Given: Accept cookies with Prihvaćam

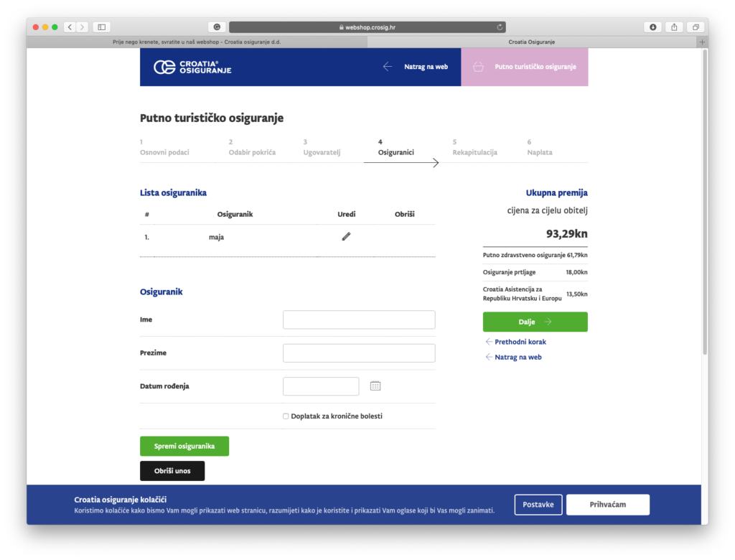Looking at the screenshot, I should [607, 505].
